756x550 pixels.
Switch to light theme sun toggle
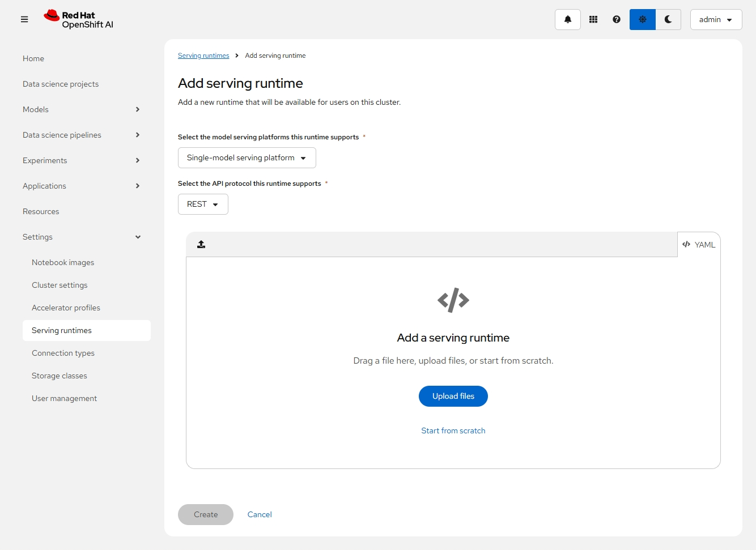(643, 19)
